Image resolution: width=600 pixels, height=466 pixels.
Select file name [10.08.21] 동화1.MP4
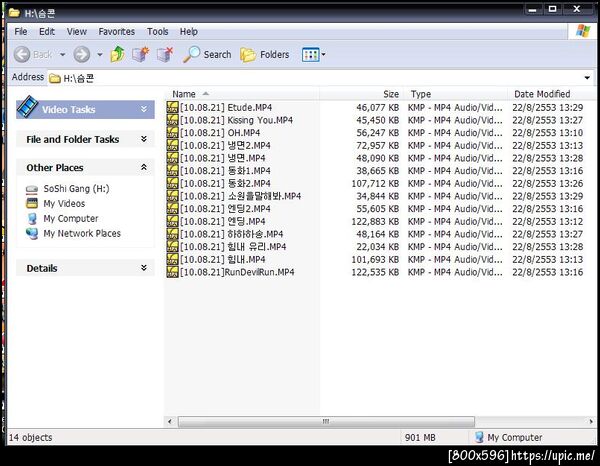point(225,170)
